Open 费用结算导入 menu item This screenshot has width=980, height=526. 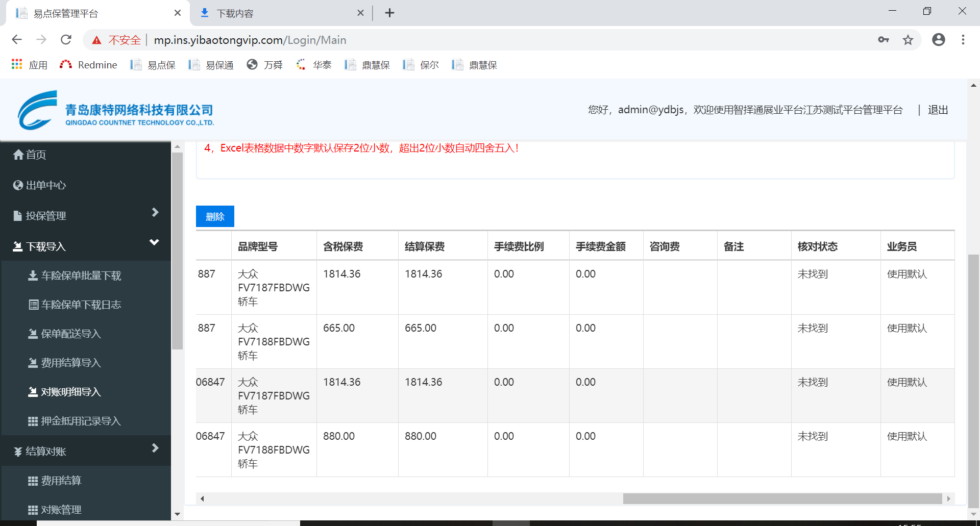click(70, 363)
